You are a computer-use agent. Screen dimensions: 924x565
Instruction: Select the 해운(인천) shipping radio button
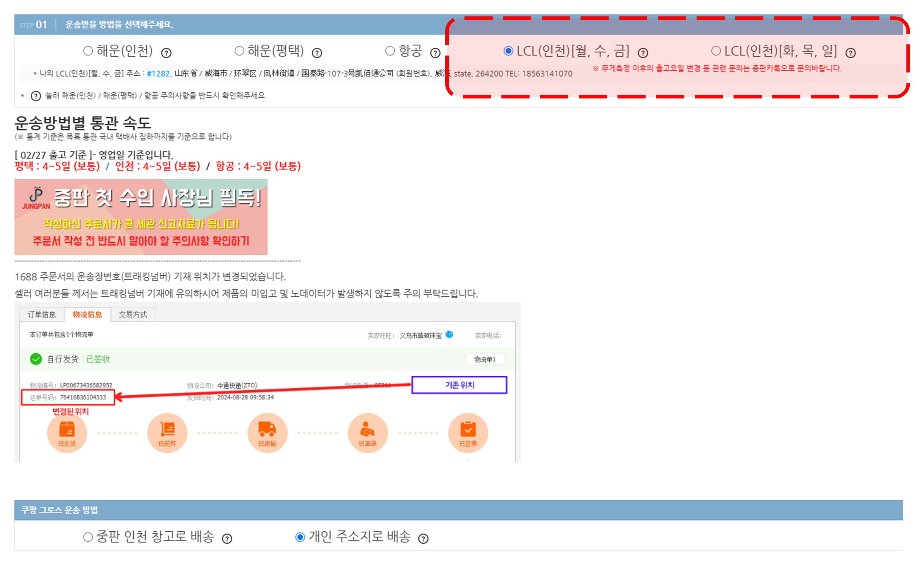[88, 51]
